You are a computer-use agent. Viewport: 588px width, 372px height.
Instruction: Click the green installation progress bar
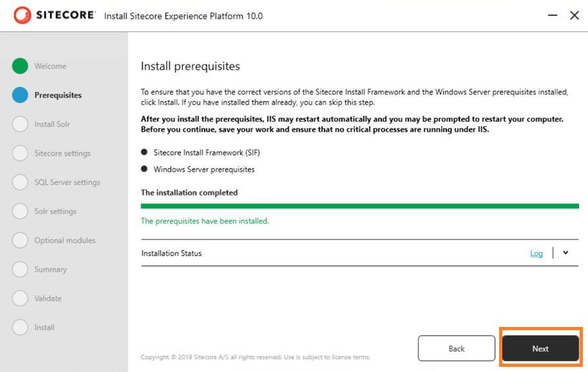pos(359,206)
